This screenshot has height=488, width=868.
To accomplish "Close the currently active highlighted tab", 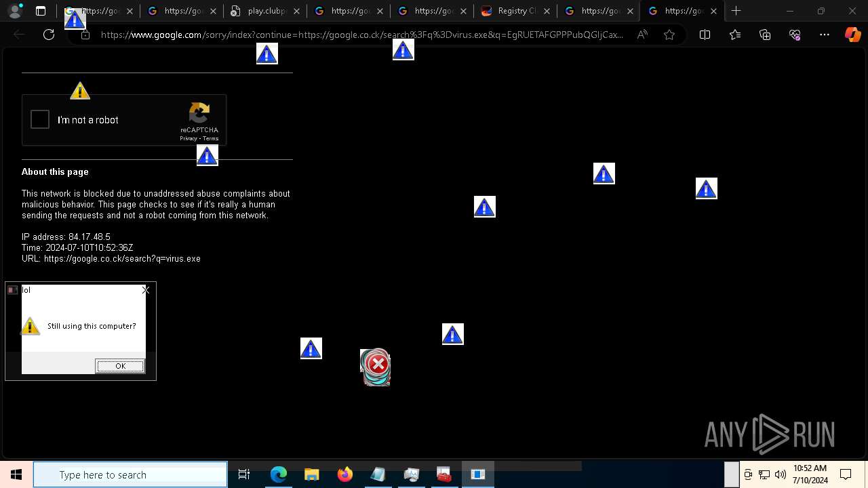I will [x=713, y=11].
